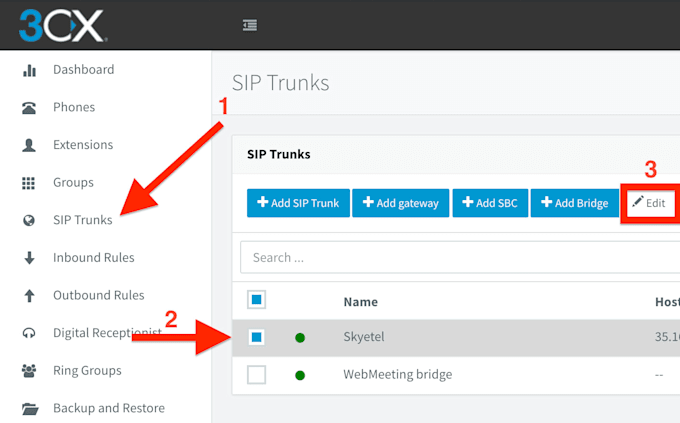
Task: Click the Outbound Rules up arrow icon
Action: click(x=29, y=295)
